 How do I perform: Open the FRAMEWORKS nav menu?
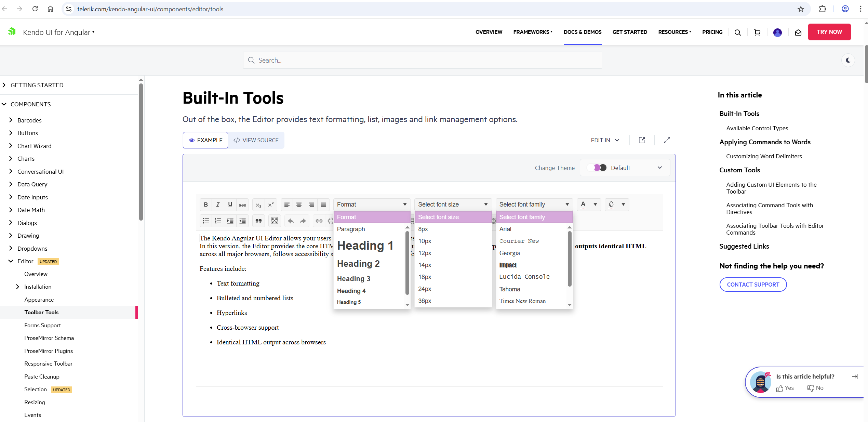[x=533, y=32]
